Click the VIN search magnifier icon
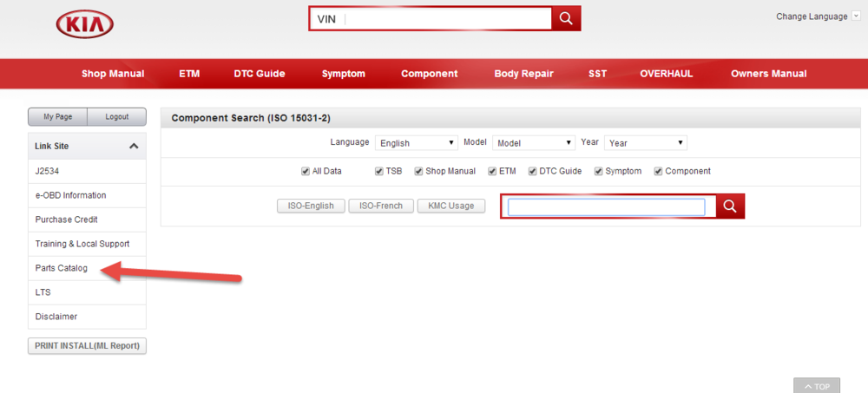Viewport: 868px width, 393px height. [x=566, y=18]
